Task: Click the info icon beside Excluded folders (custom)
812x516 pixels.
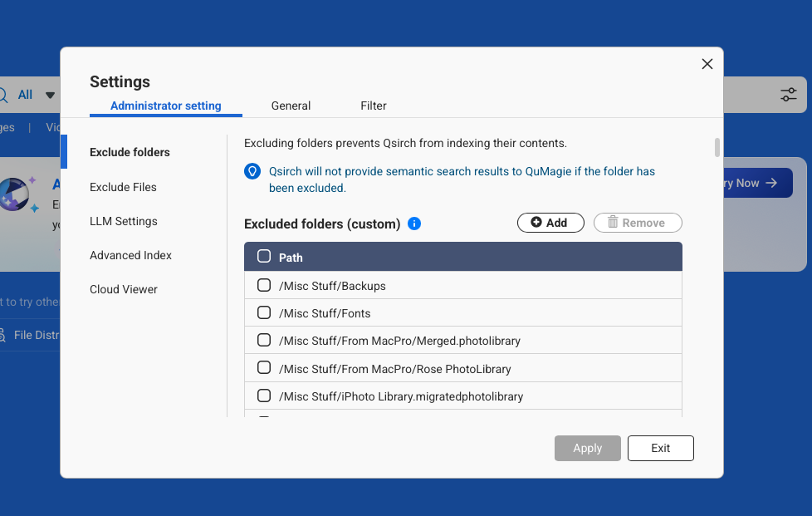Action: (x=413, y=224)
